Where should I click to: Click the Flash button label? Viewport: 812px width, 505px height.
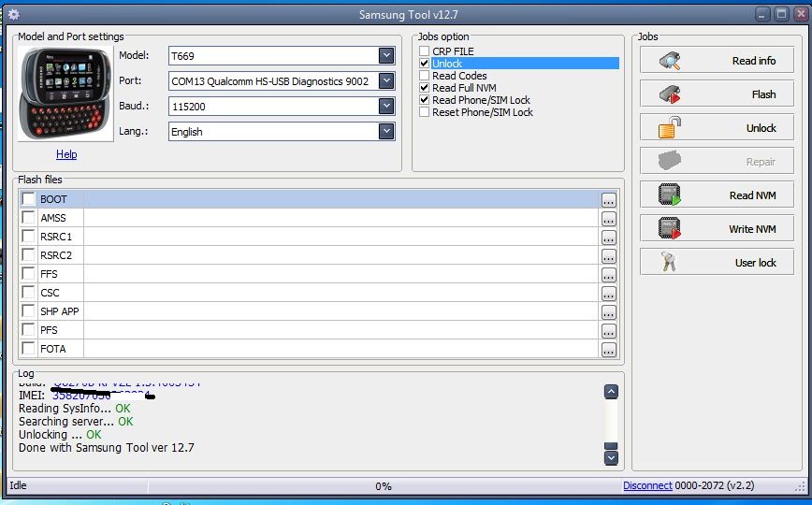tap(763, 94)
